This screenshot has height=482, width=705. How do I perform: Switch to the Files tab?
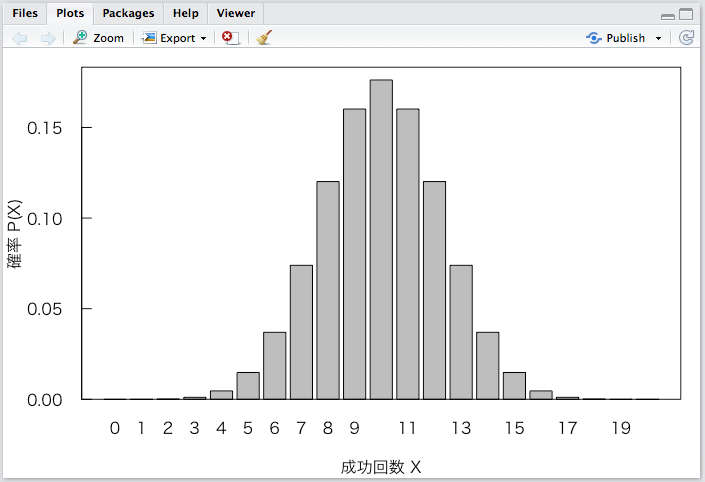click(25, 13)
